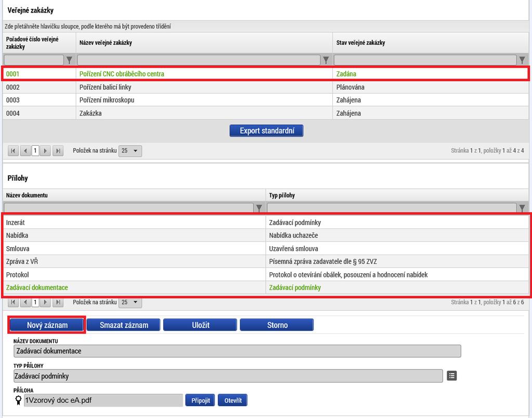Click order number 0002
The height and width of the screenshot is (418, 532).
(12, 87)
